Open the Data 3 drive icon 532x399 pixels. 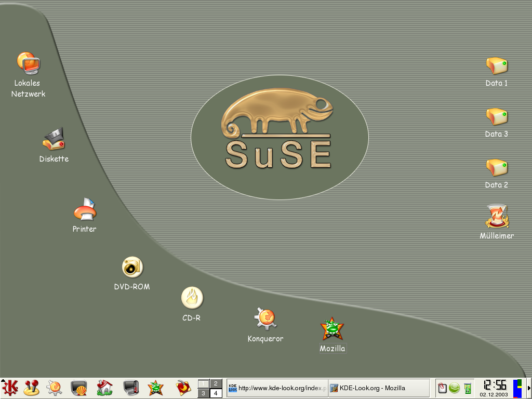(x=497, y=117)
